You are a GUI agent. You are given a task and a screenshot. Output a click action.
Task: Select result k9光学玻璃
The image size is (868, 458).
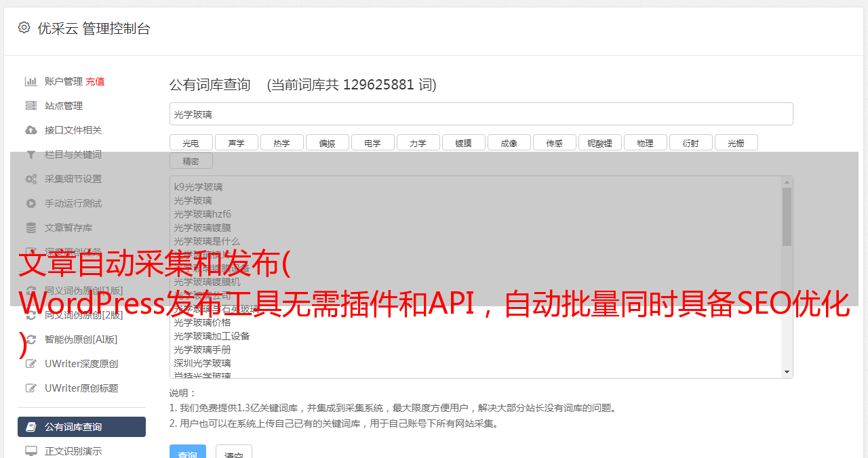(x=198, y=187)
